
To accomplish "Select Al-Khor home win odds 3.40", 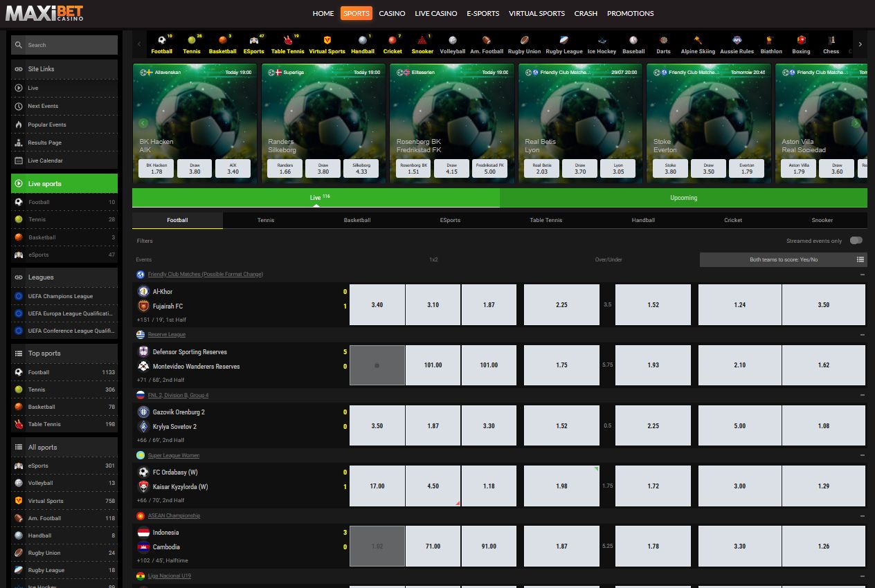I will pyautogui.click(x=377, y=304).
